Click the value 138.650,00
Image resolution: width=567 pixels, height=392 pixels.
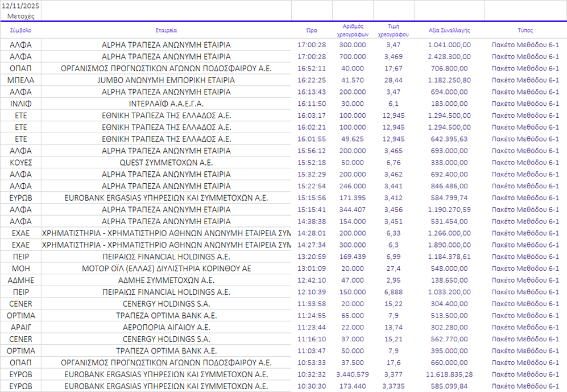(x=449, y=280)
